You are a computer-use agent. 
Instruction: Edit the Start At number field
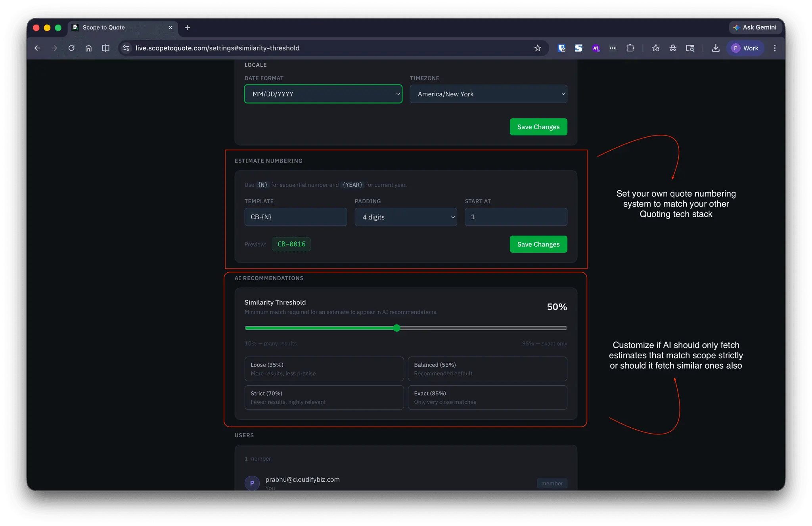(516, 217)
